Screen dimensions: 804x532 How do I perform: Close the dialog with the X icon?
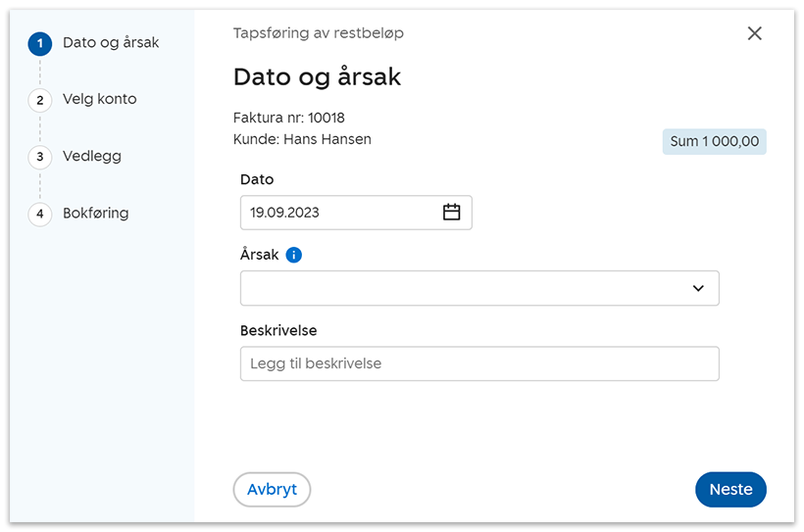pos(754,33)
